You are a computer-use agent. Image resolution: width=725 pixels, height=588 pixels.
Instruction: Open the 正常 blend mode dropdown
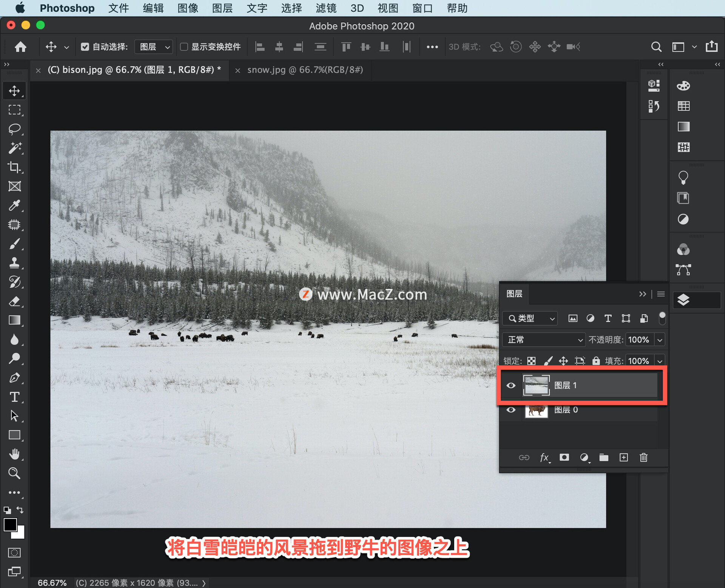coord(544,340)
